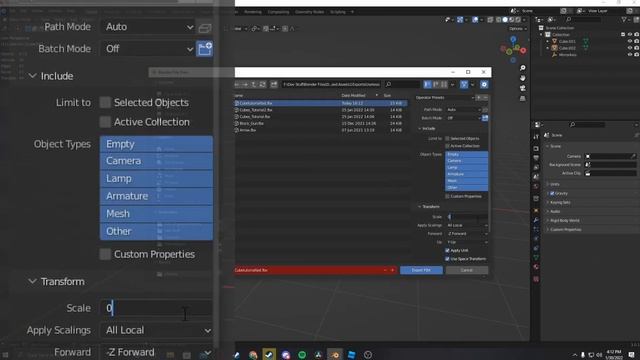
Task: Click the Scale field in magnified panel
Action: [156, 308]
